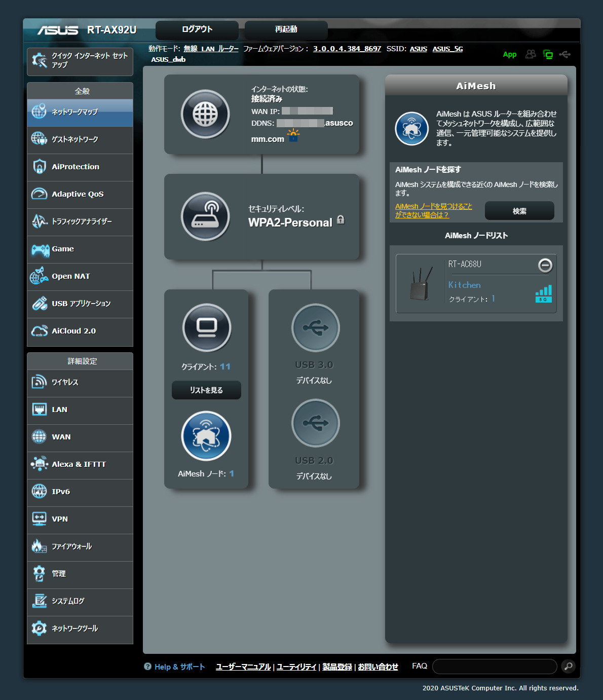This screenshot has height=700, width=603.
Task: Open the Open NAT menu item
Action: click(x=80, y=276)
